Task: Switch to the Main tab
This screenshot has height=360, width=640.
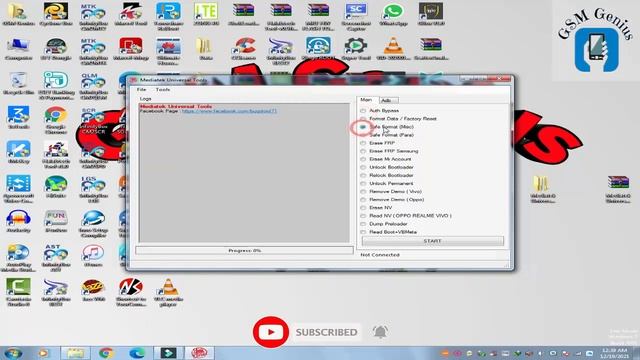Action: [366, 100]
